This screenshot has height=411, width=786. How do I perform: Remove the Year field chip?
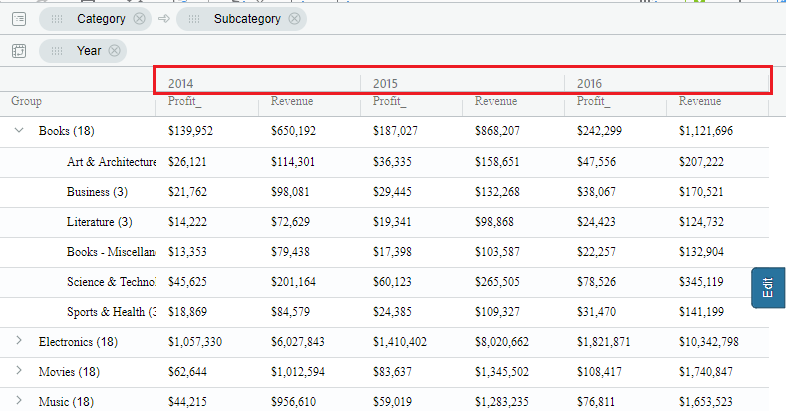(x=114, y=51)
